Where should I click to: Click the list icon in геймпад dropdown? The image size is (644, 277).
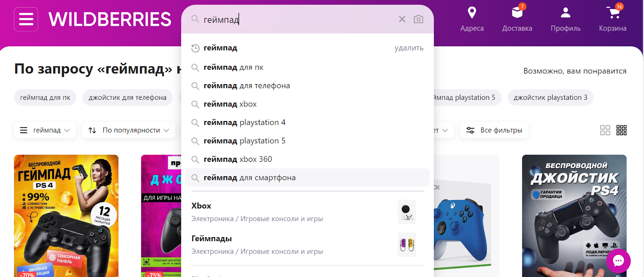click(24, 130)
